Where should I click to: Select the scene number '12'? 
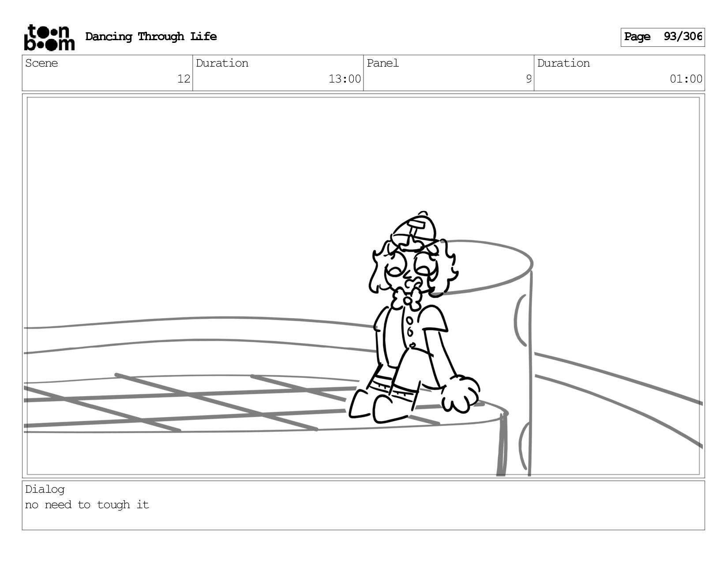point(184,79)
